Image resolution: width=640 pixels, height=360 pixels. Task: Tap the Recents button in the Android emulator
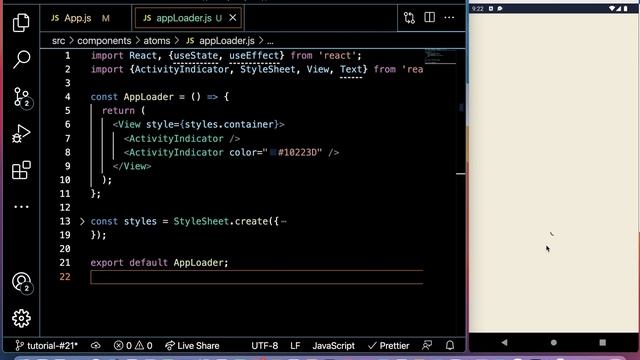pyautogui.click(x=602, y=342)
